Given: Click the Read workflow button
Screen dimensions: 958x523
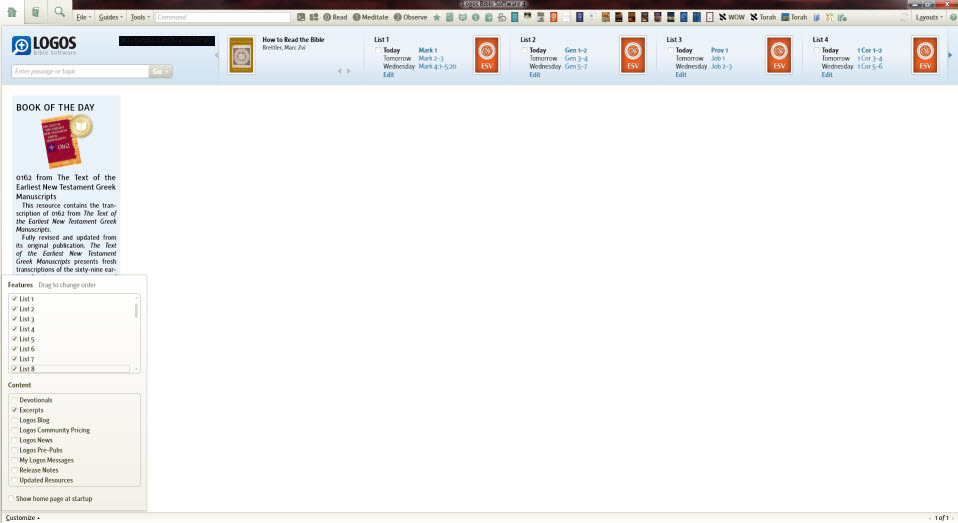Looking at the screenshot, I should (335, 17).
